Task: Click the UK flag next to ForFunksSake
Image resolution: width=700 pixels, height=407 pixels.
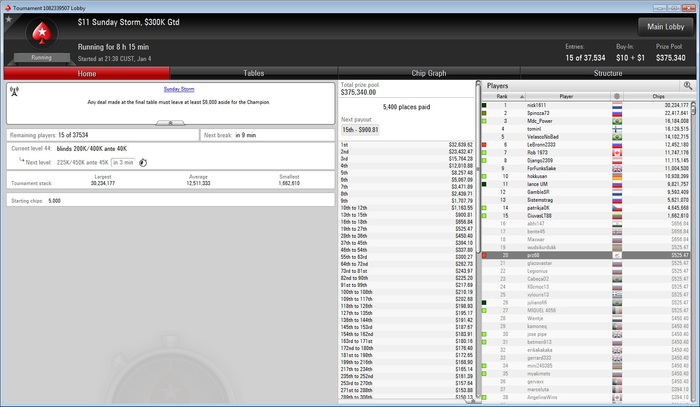Action: (x=617, y=169)
